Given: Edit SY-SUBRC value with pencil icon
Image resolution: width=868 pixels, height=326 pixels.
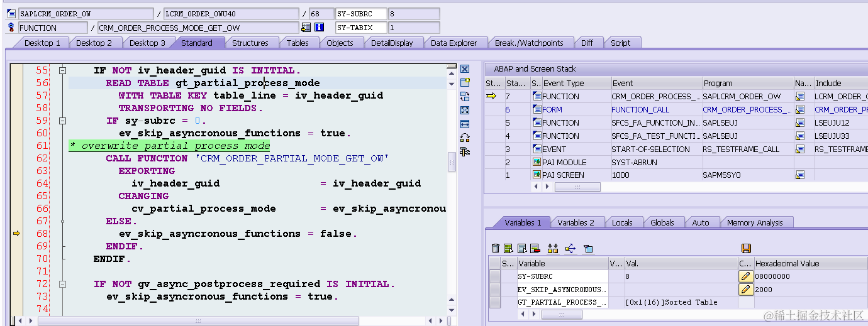Looking at the screenshot, I should (746, 276).
